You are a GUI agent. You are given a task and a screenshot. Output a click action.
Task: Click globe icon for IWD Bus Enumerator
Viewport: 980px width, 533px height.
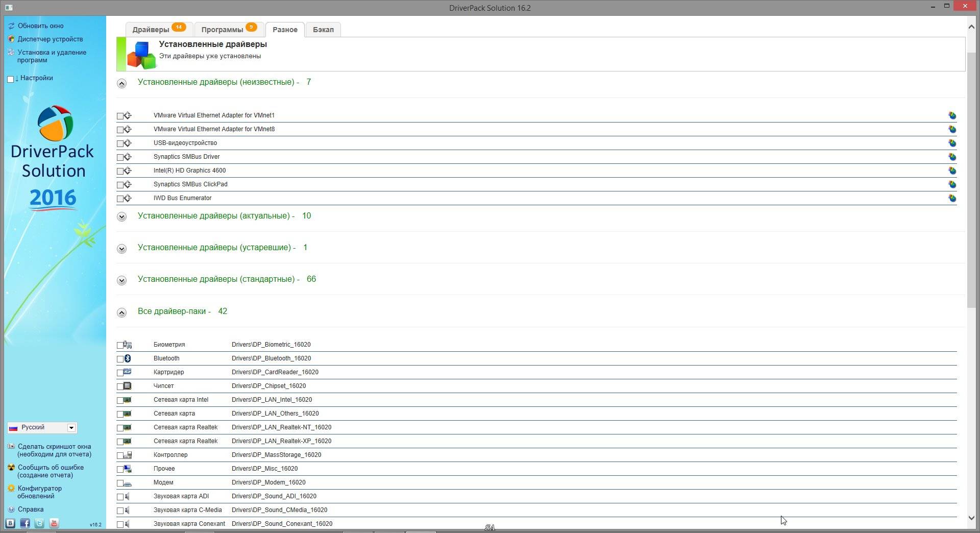952,198
